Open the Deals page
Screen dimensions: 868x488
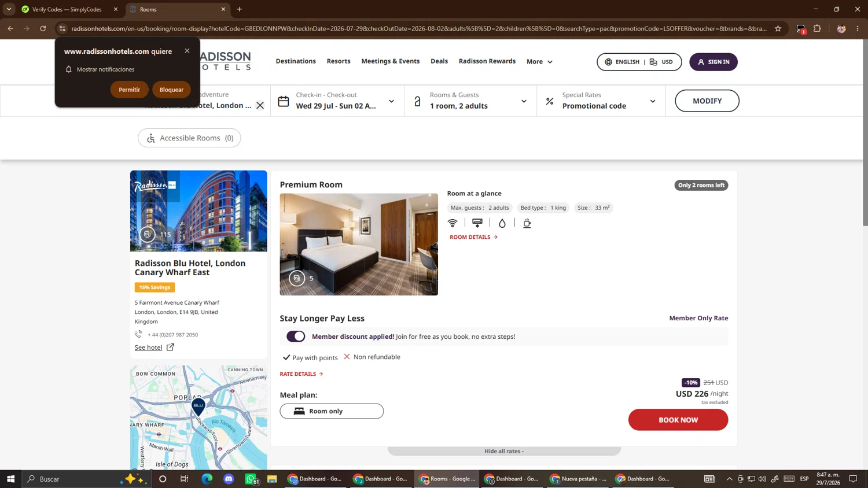[x=439, y=61]
